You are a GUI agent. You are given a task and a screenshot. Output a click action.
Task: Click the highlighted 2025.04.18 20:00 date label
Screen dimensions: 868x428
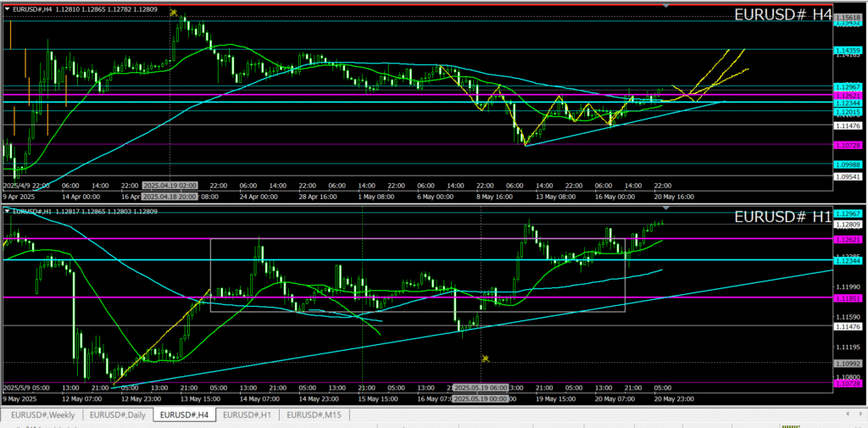(x=170, y=196)
